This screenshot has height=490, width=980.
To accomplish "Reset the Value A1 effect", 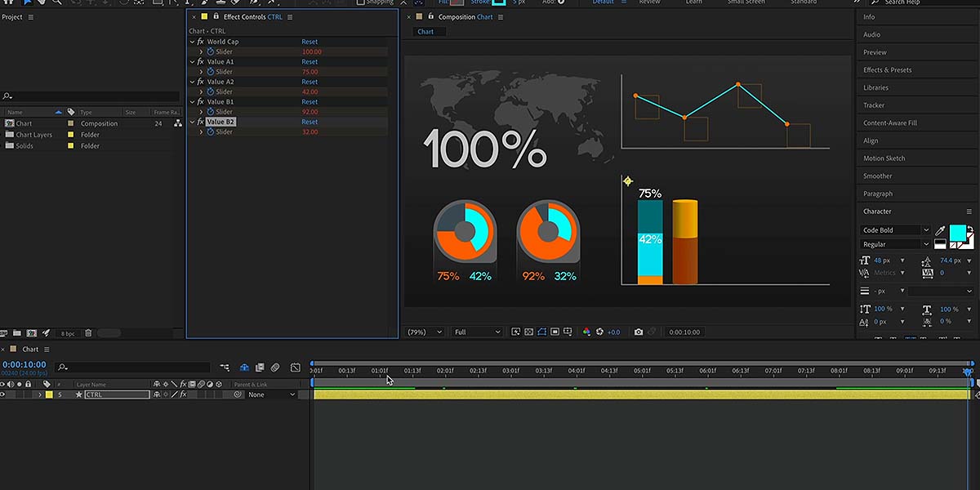I will coord(310,62).
